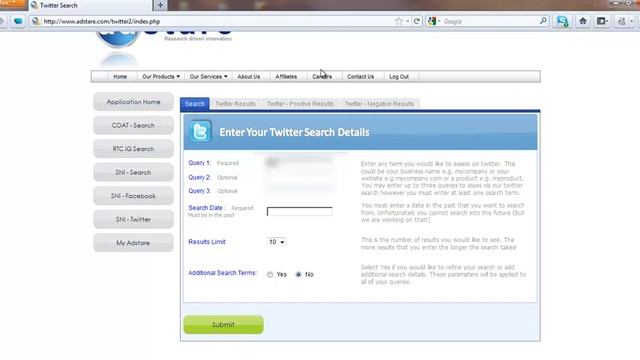Click the Google search engine icon
Viewport: 640px width, 360px height.
coord(432,21)
